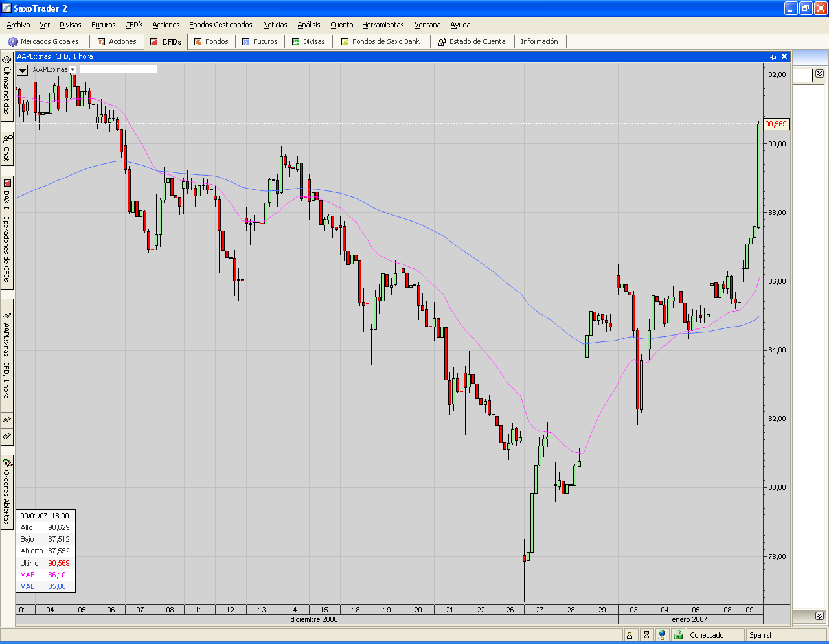Open the Análisis menu
This screenshot has width=829, height=644.
pyautogui.click(x=308, y=25)
